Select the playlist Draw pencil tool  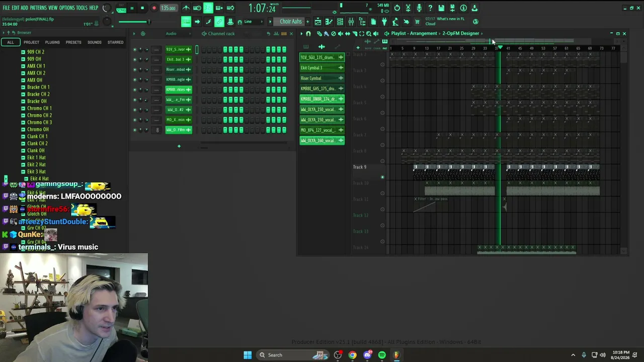(319, 34)
